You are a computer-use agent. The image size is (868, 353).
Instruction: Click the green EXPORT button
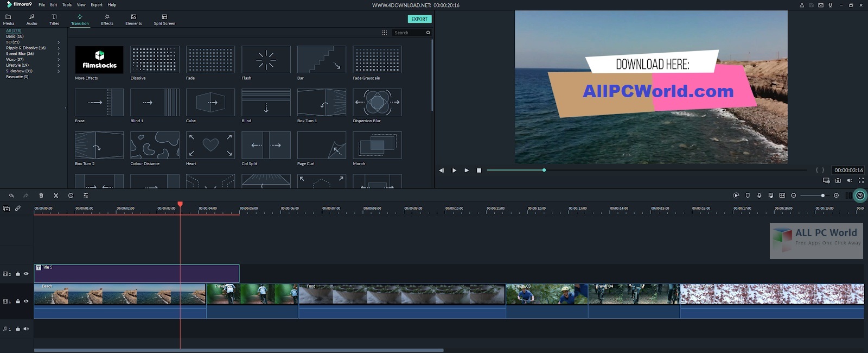click(419, 19)
